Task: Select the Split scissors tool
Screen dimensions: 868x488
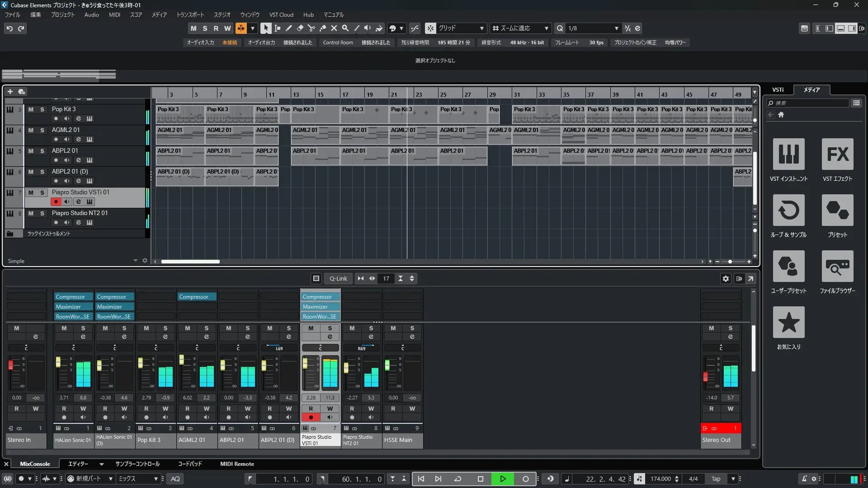Action: point(311,28)
